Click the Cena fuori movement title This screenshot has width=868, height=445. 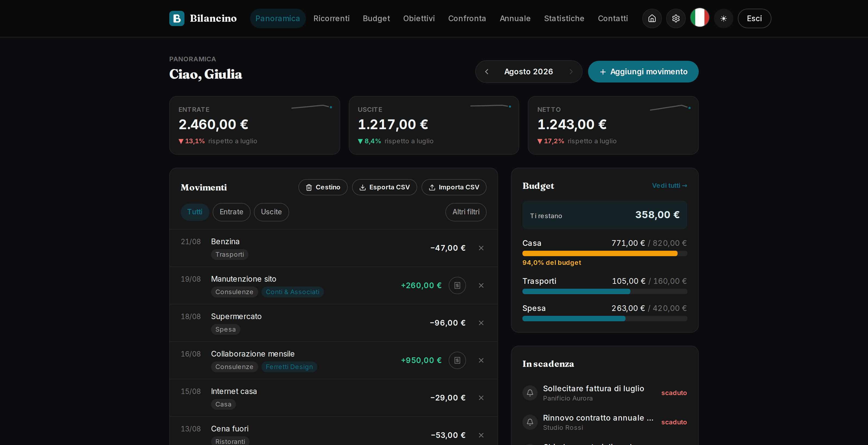tap(230, 429)
